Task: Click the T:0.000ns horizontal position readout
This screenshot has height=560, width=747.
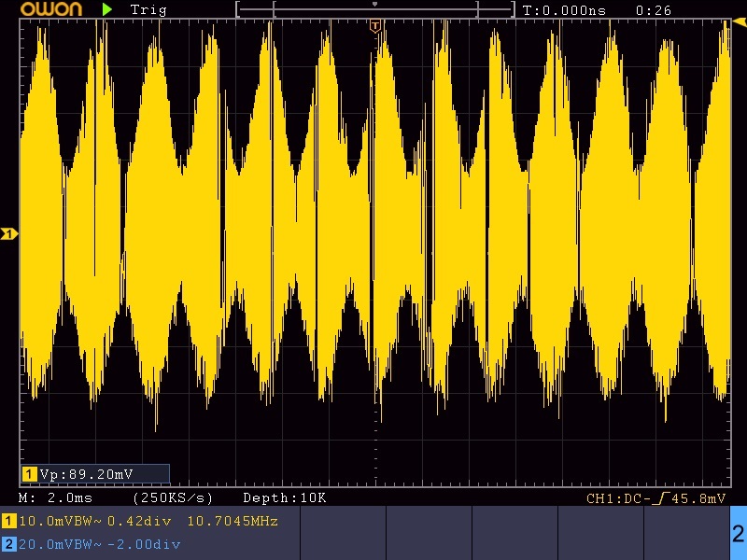Action: (564, 10)
